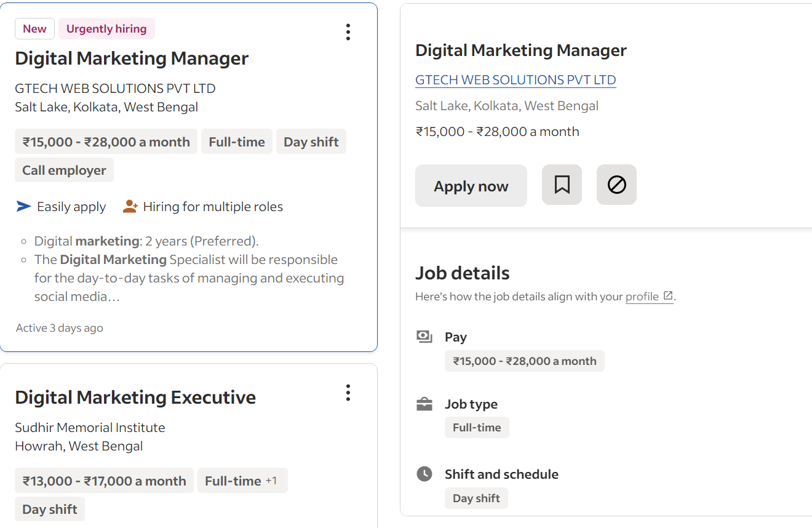Open GTECH WEB SOLUTIONS PVT LTD company link
Screen dimensions: 812x528
(x=515, y=80)
